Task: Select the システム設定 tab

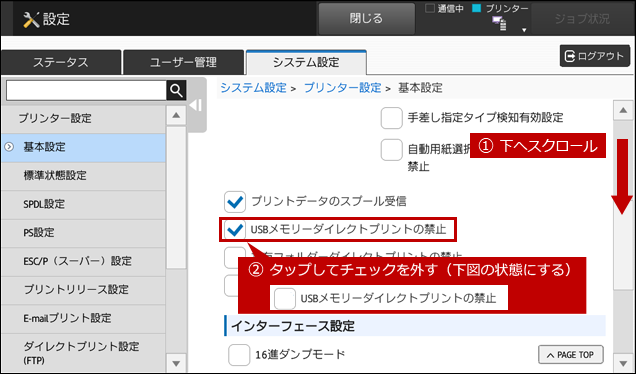Action: click(x=306, y=62)
